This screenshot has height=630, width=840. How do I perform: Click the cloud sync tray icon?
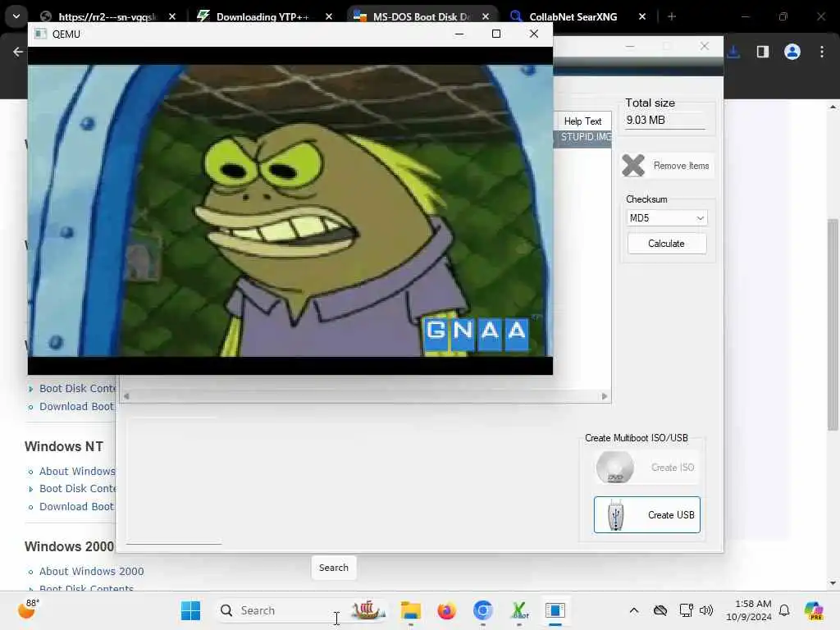(x=660, y=610)
